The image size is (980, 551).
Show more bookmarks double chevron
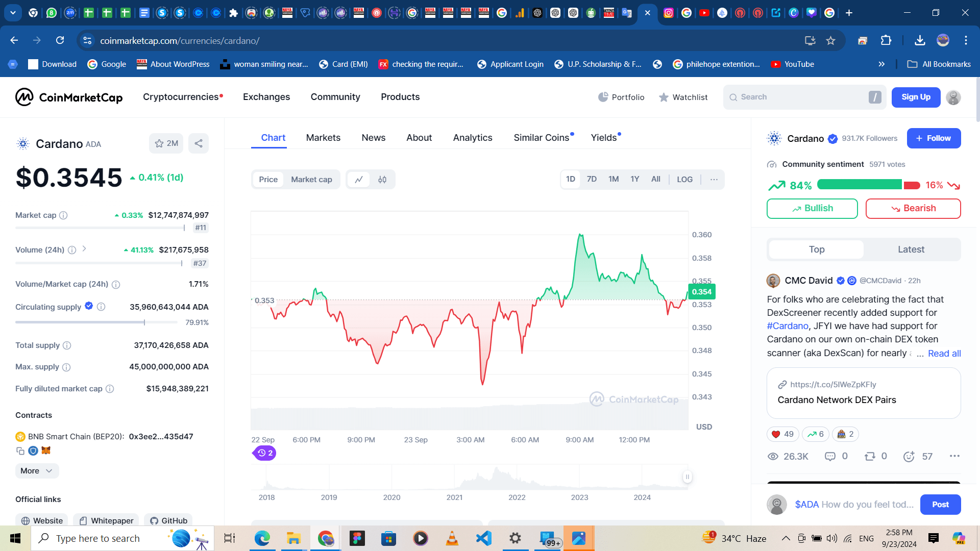(881, 64)
